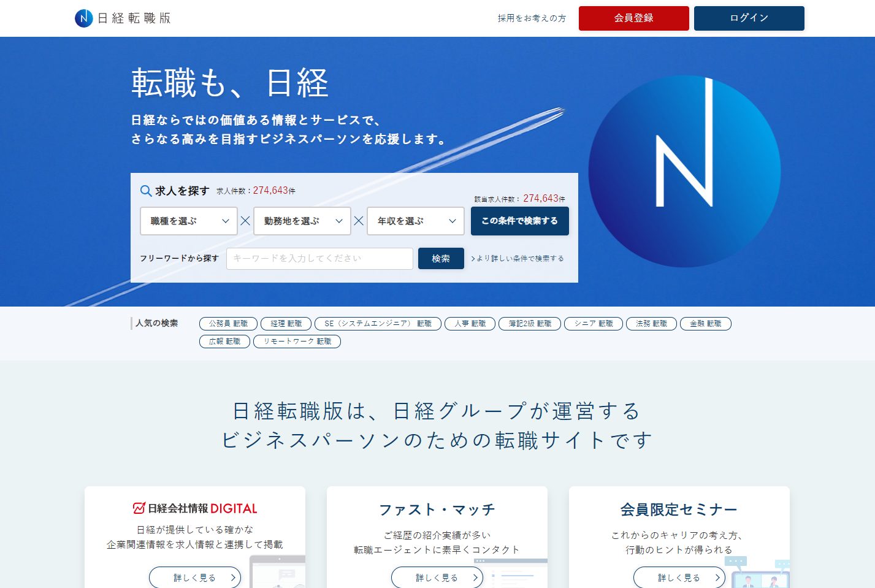Click 詳しく見る under 会員限定セミナー
The height and width of the screenshot is (588, 875).
679,578
